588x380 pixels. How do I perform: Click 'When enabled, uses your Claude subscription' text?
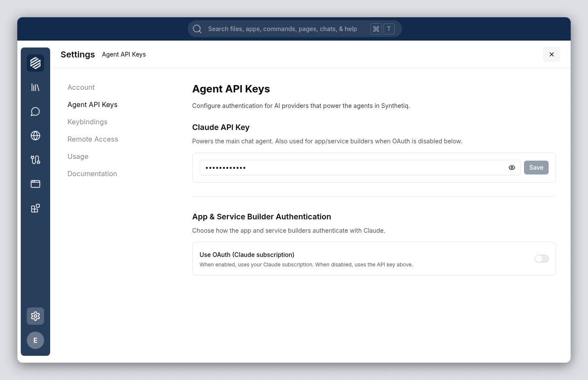click(306, 265)
